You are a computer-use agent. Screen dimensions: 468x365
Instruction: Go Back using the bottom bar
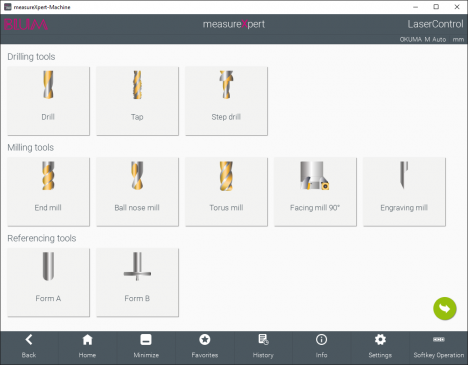click(29, 347)
